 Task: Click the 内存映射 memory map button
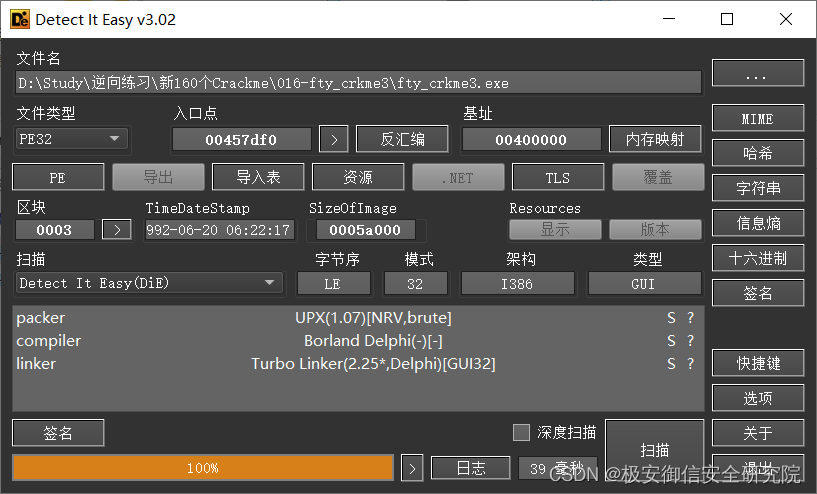coord(655,139)
